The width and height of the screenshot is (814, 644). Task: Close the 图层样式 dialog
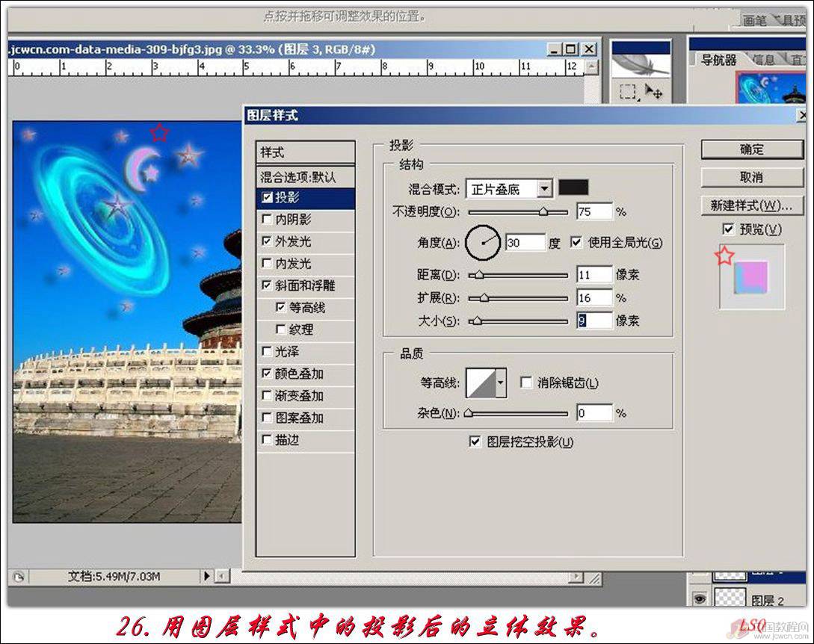[x=802, y=115]
